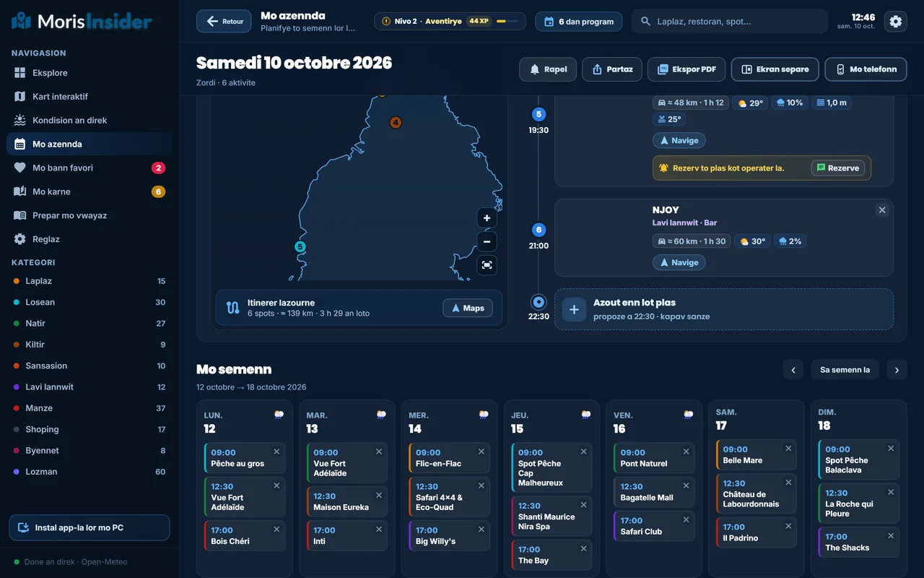Click the 6 dan program button
924x578 pixels.
point(579,22)
